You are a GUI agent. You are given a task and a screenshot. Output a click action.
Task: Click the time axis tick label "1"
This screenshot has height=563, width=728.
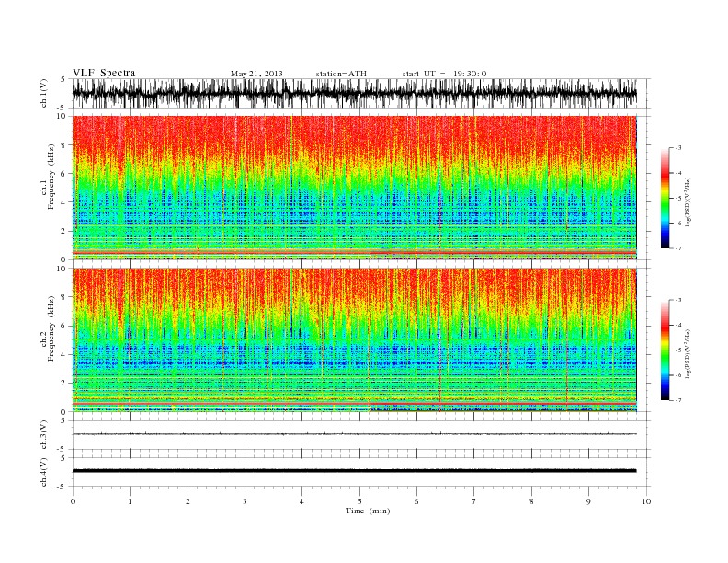(130, 501)
